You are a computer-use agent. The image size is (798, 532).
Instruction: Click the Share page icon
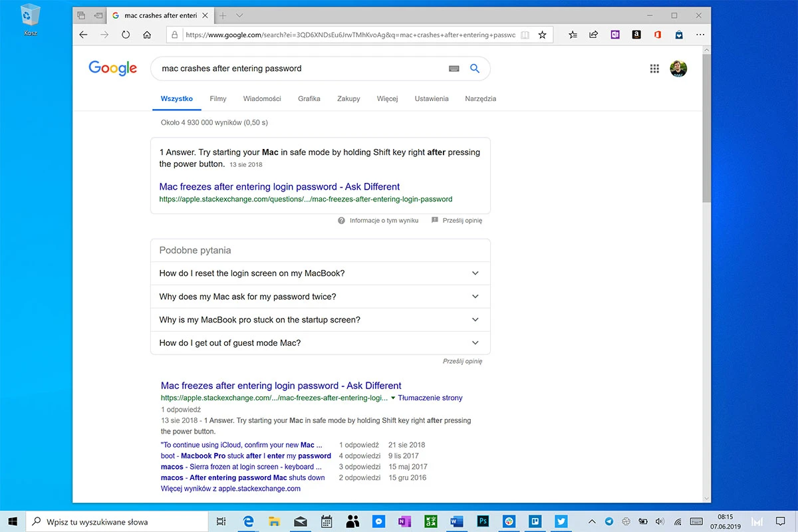coord(594,35)
